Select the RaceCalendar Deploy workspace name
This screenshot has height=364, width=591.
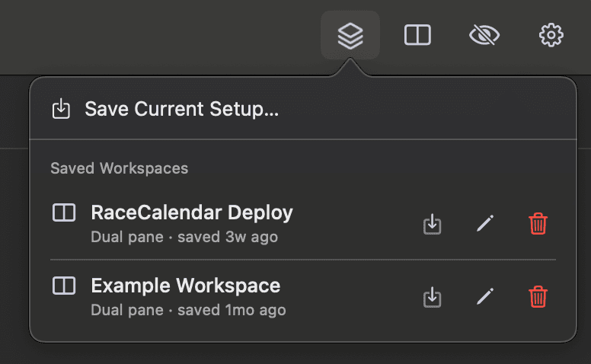coord(192,212)
